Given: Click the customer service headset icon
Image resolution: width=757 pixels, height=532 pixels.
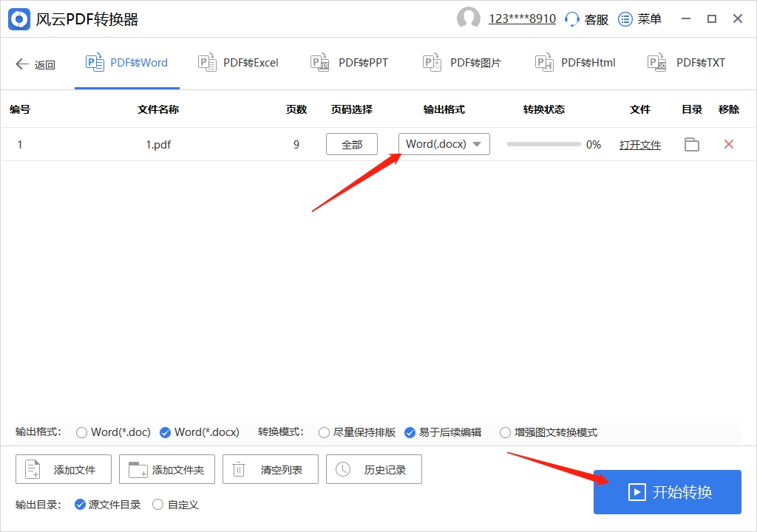Looking at the screenshot, I should point(571,19).
